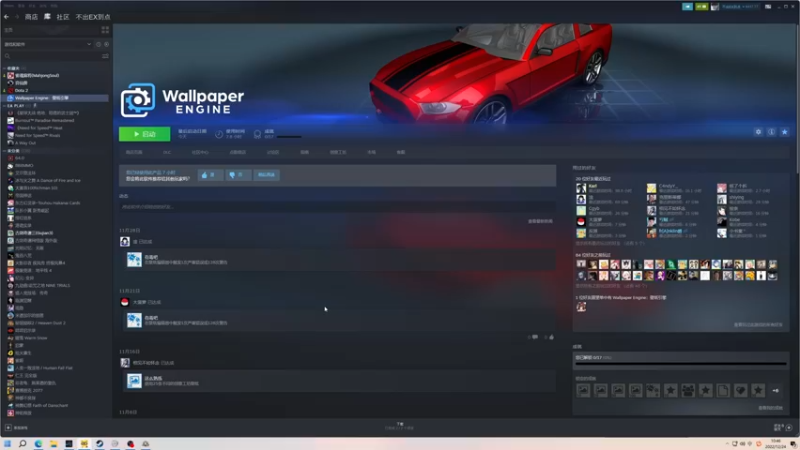Open advanced filter options beside search
This screenshot has width=800, height=450.
click(x=105, y=56)
